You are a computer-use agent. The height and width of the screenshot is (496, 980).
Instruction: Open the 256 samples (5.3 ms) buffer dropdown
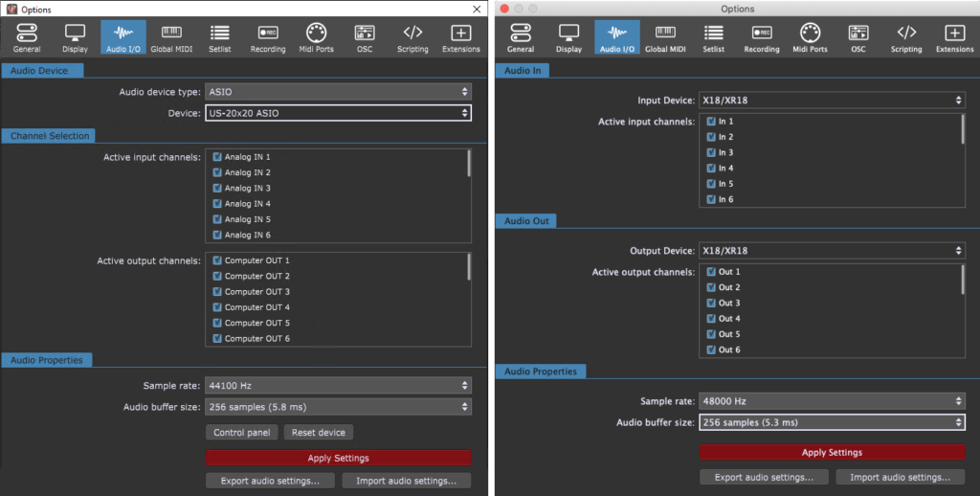click(x=832, y=422)
